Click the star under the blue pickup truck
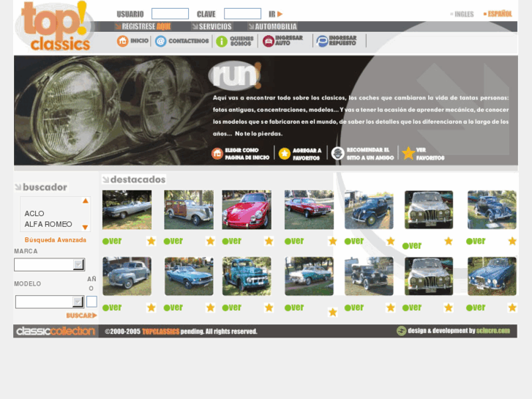The height and width of the screenshot is (399, 532). [269, 307]
